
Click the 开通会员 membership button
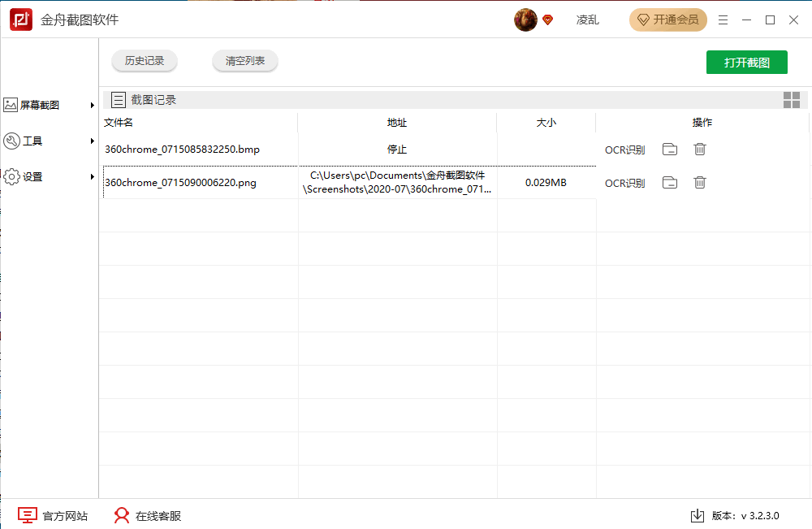click(x=668, y=20)
